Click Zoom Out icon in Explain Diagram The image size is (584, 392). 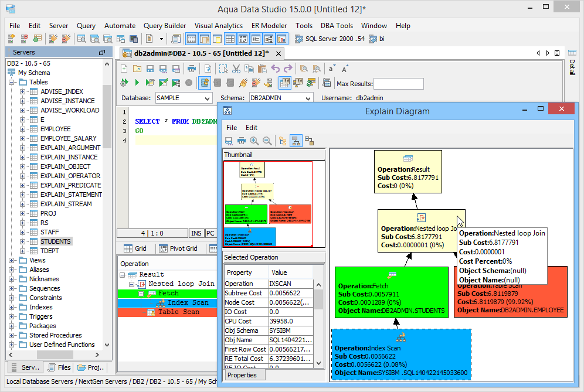(x=267, y=141)
